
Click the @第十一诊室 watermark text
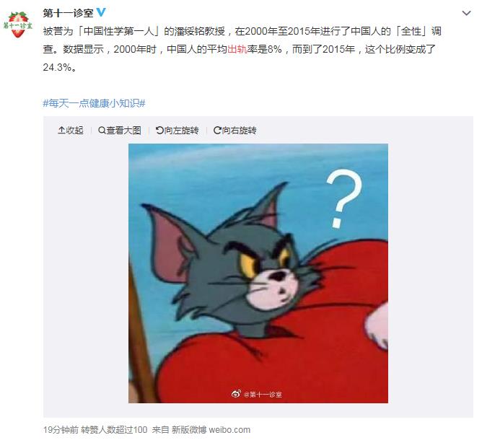[x=263, y=394]
